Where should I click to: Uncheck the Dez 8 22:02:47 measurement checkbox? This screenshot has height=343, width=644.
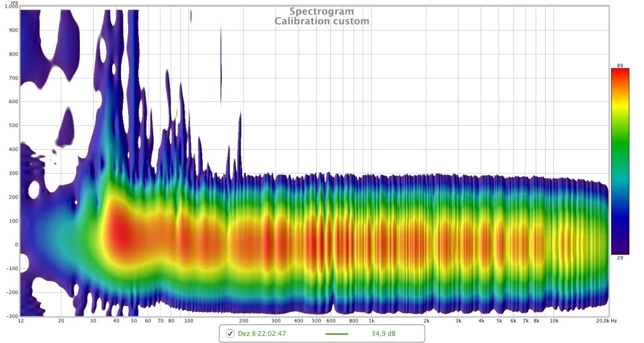[x=230, y=333]
